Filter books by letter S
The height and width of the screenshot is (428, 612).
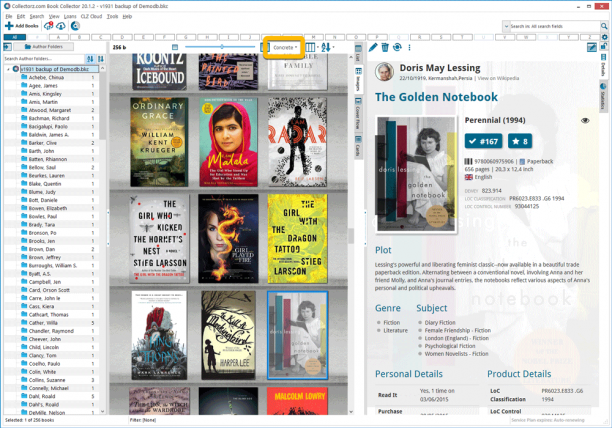point(441,37)
